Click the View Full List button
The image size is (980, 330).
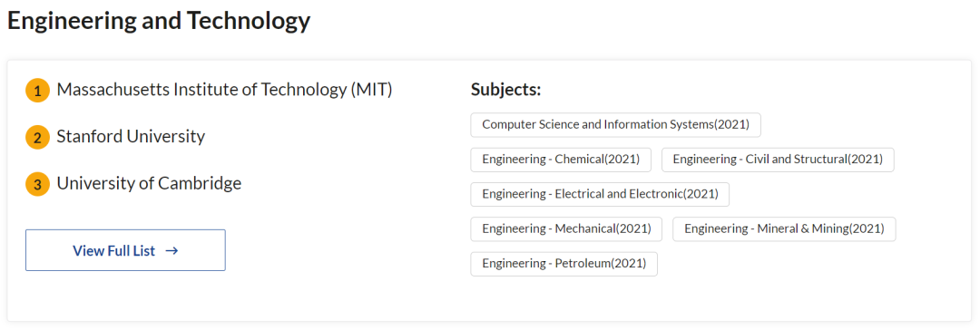click(125, 250)
